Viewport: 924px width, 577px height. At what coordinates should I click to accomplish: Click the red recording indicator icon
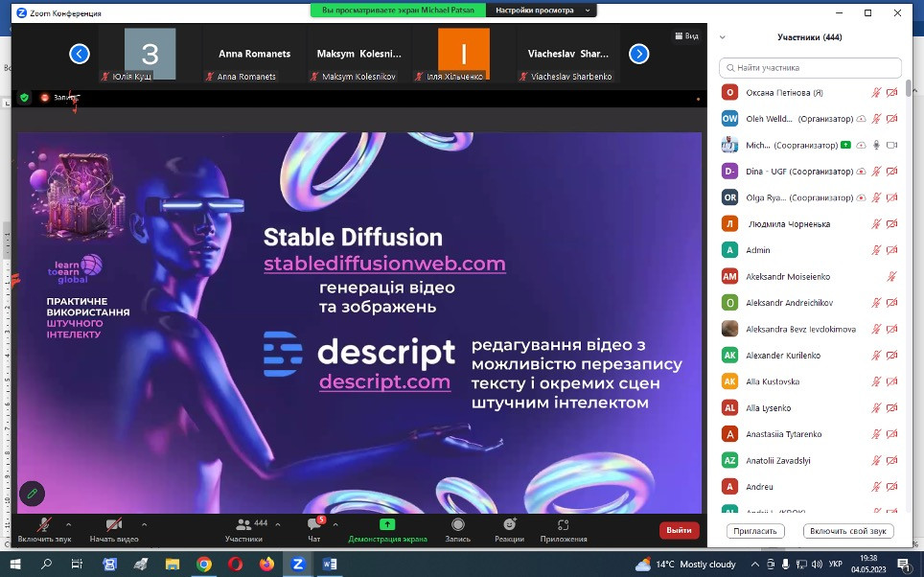coord(44,98)
